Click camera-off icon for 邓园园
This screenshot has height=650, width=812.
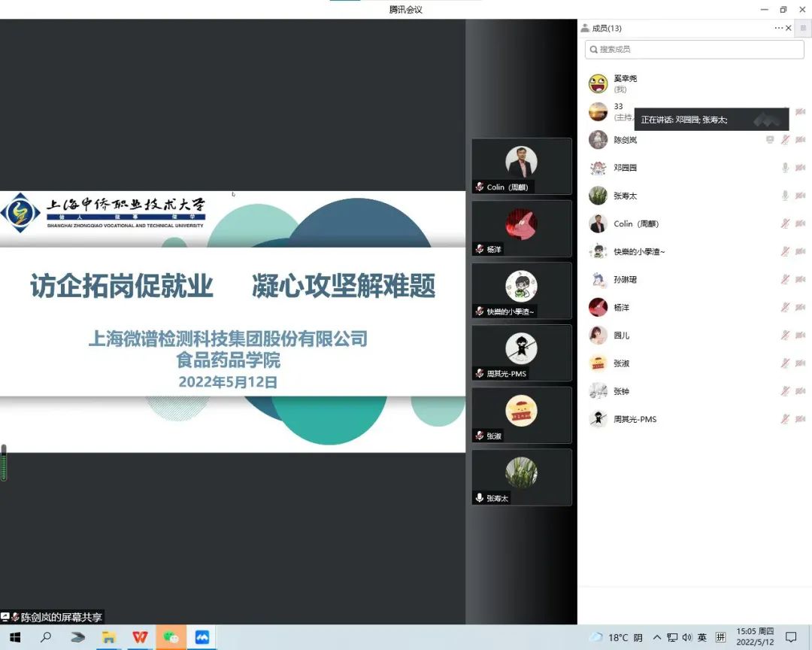coord(800,168)
